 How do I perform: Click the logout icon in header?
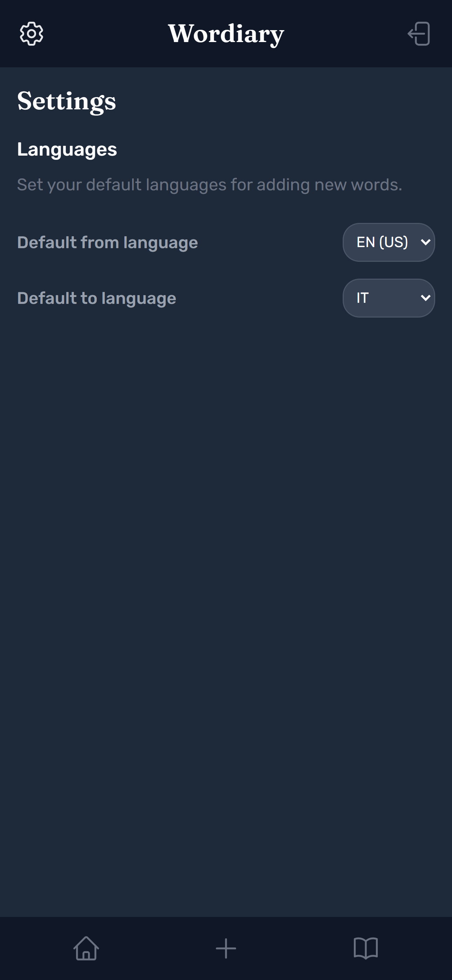[419, 34]
